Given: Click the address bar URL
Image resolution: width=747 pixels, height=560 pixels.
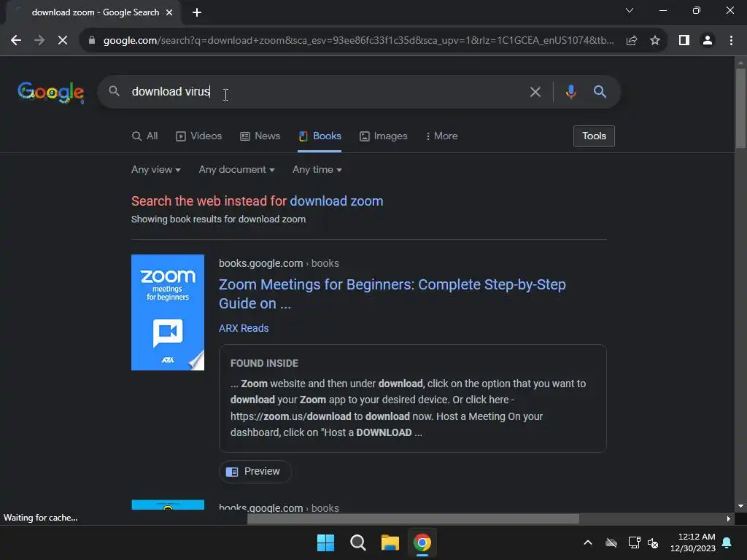Looking at the screenshot, I should pos(358,41).
